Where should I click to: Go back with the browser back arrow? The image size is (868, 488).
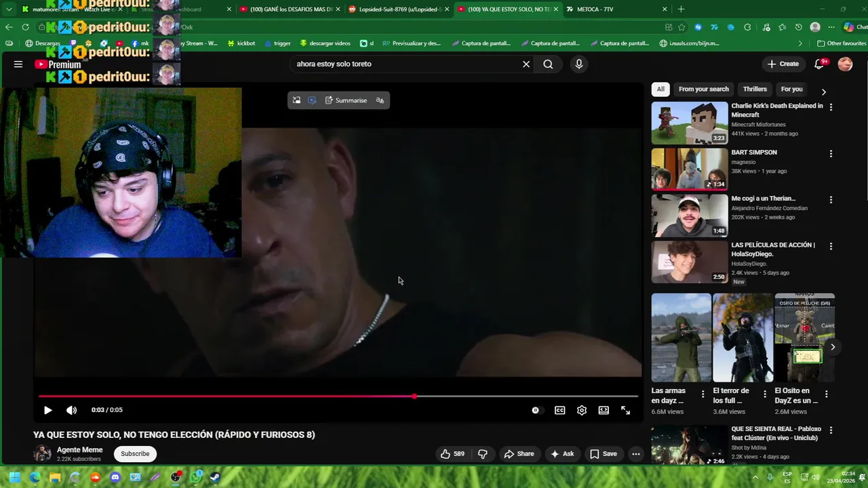(x=8, y=27)
